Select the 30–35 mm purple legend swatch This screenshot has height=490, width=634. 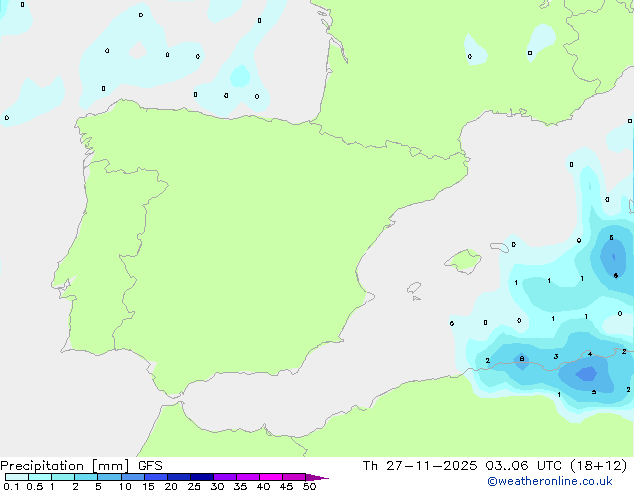coord(225,477)
